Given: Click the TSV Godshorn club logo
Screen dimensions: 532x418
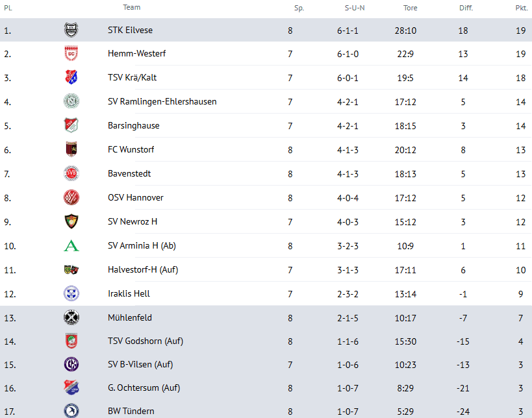Looking at the screenshot, I should point(71,341).
